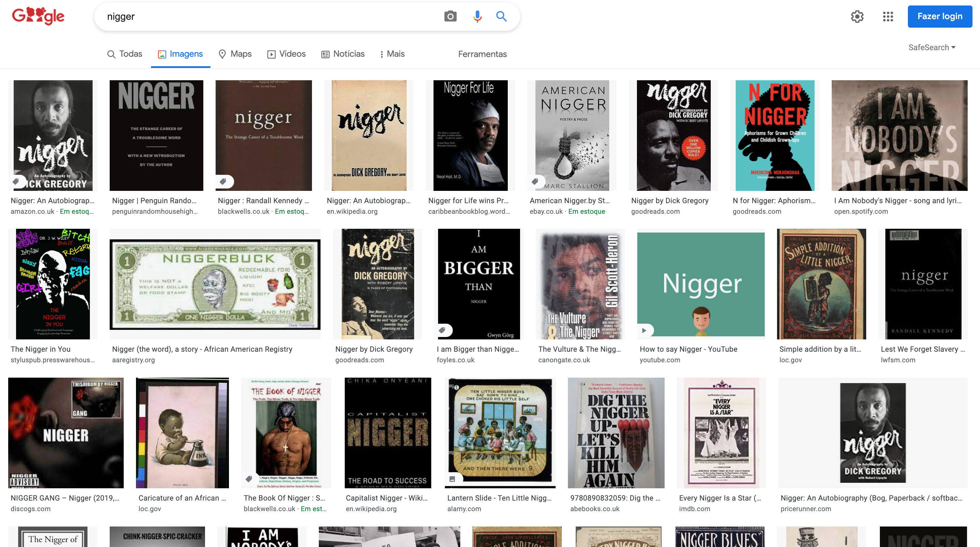This screenshot has width=980, height=547.
Task: Open the Gwyn Görg black cover thumbnail
Action: (x=479, y=284)
